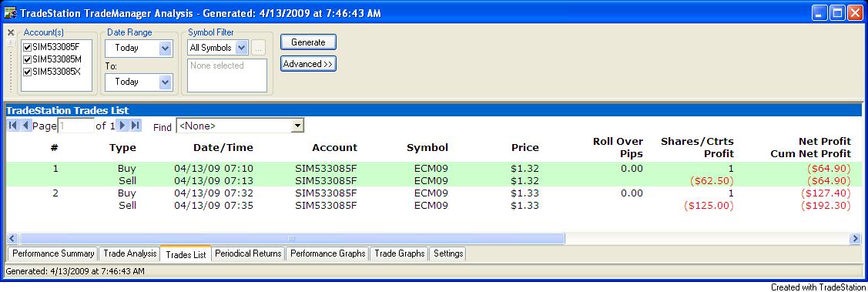
Task: Open Periodical Returns tab
Action: pyautogui.click(x=249, y=253)
